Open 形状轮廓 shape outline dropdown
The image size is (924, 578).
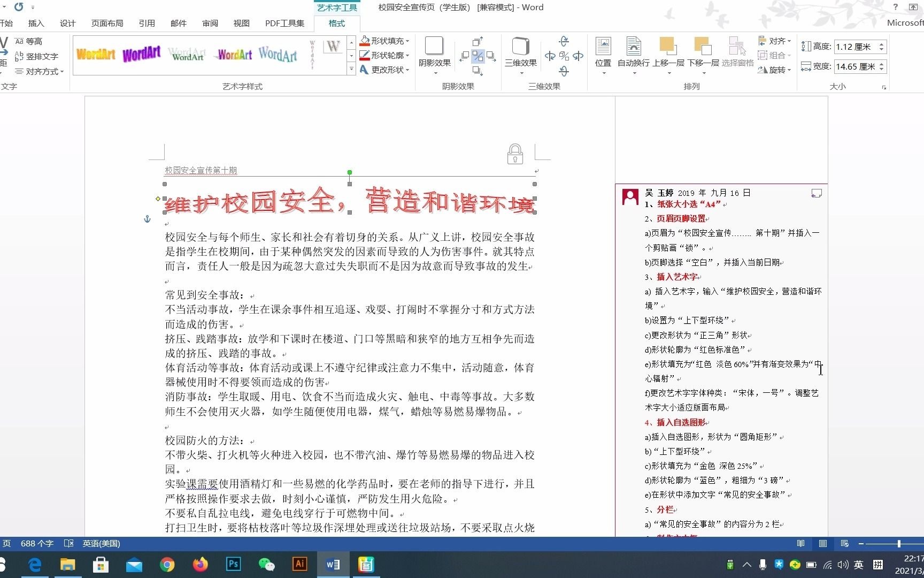click(384, 55)
